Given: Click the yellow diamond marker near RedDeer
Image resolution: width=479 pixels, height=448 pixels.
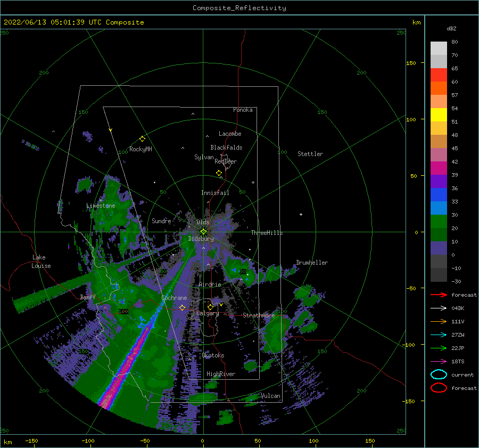Looking at the screenshot, I should pyautogui.click(x=219, y=173).
